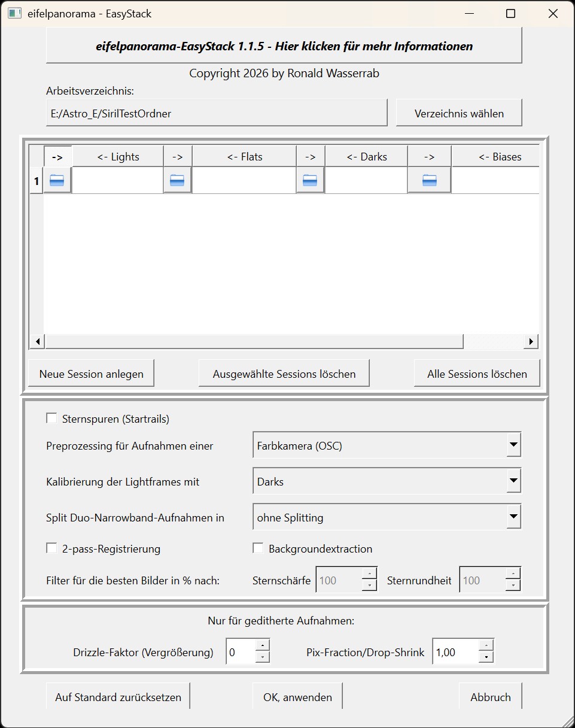Click the app icon in title bar
This screenshot has height=728, width=575.
point(14,13)
